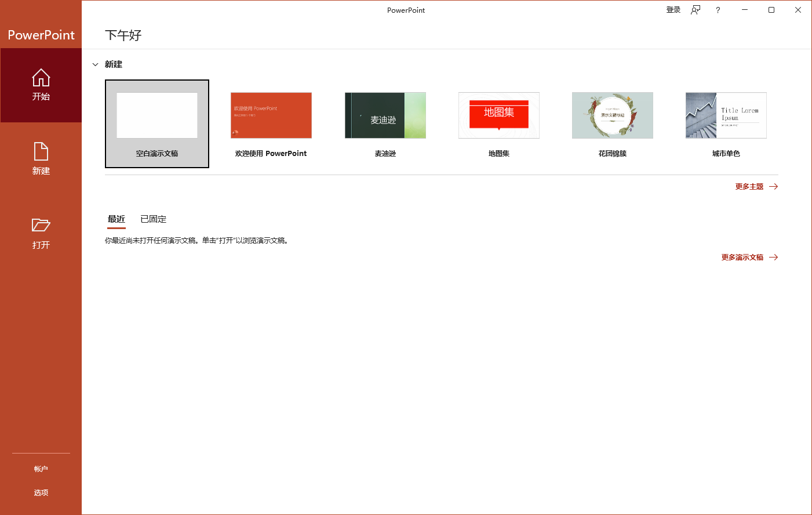Select the 花团锦簇 floral theme

612,116
